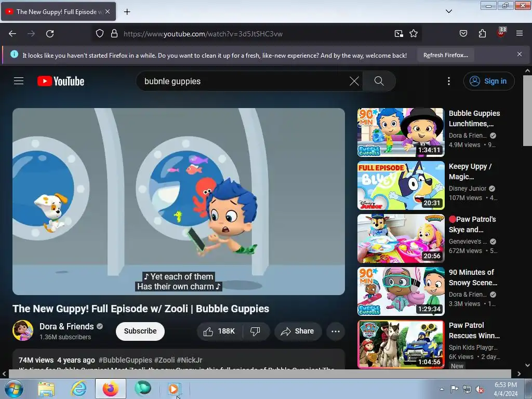Show site security padlock info

(114, 34)
